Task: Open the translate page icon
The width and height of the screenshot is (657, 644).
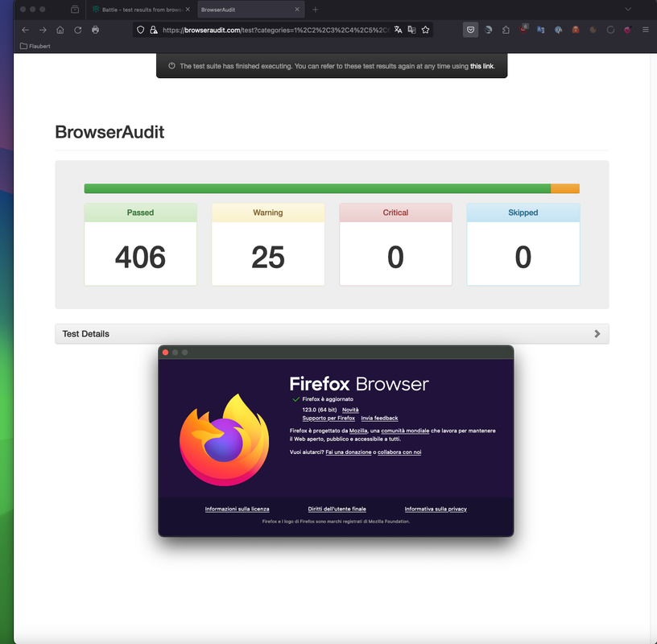Action: click(x=398, y=30)
